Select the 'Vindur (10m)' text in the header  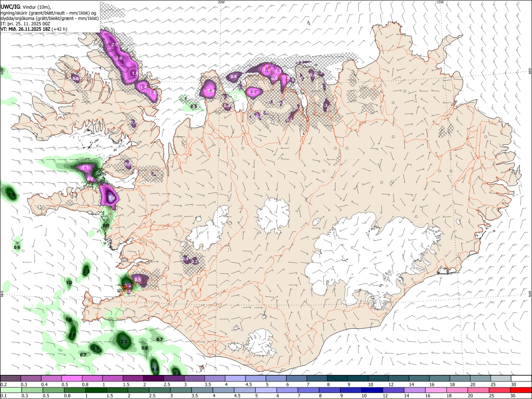36,7
